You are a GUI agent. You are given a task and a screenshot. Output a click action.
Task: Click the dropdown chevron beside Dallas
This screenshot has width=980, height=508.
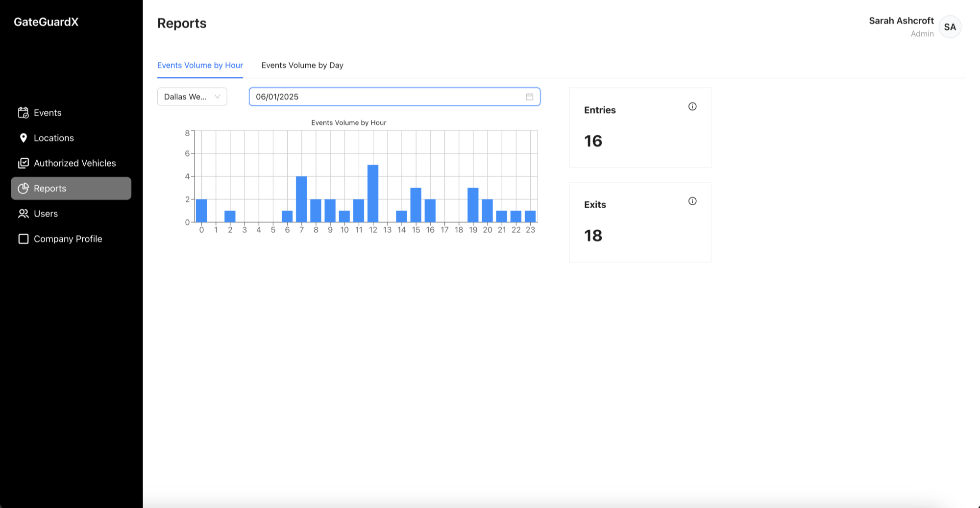click(217, 97)
